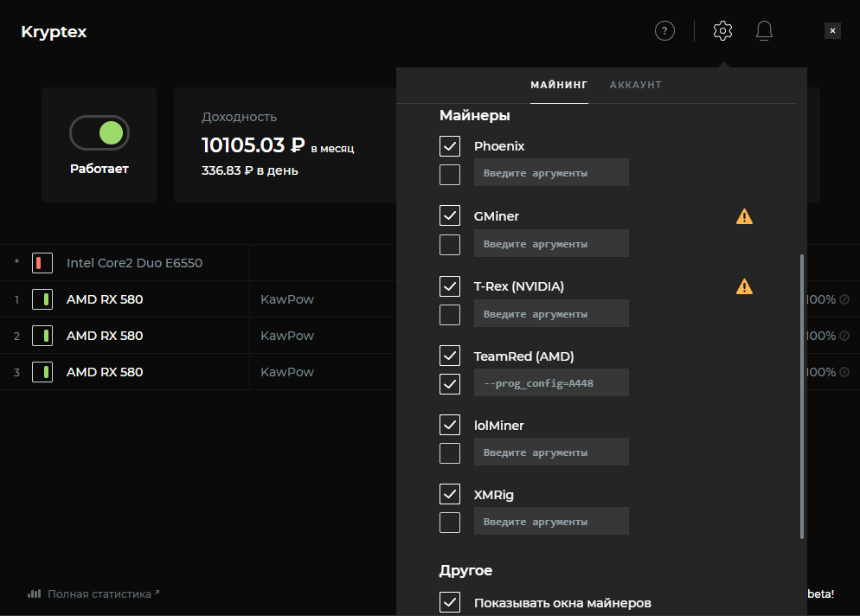Uncheck the TeamRed (AMD) checkbox

click(450, 356)
